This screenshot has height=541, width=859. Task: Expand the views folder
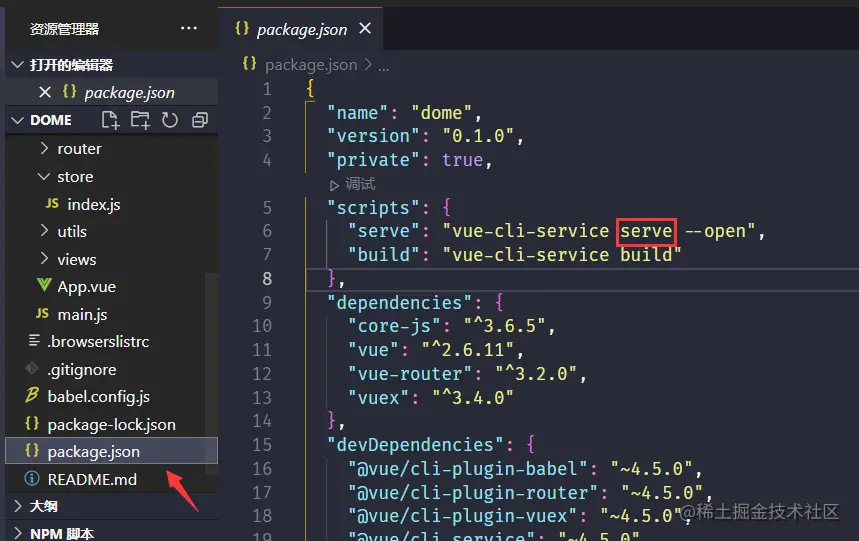pyautogui.click(x=44, y=258)
